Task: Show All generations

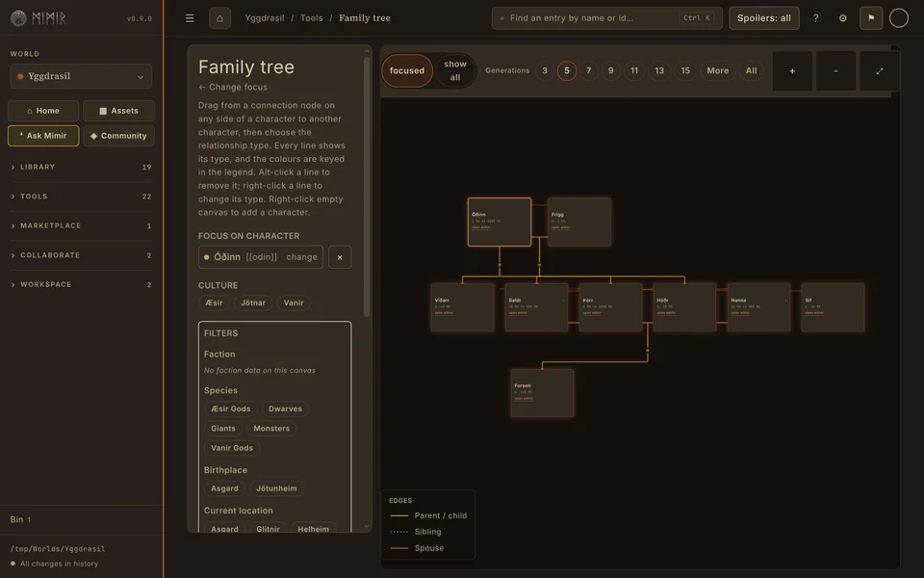Action: [x=751, y=70]
